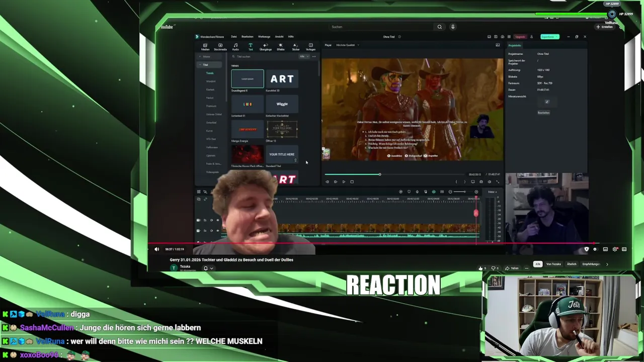Select the WordArt title category

[211, 81]
